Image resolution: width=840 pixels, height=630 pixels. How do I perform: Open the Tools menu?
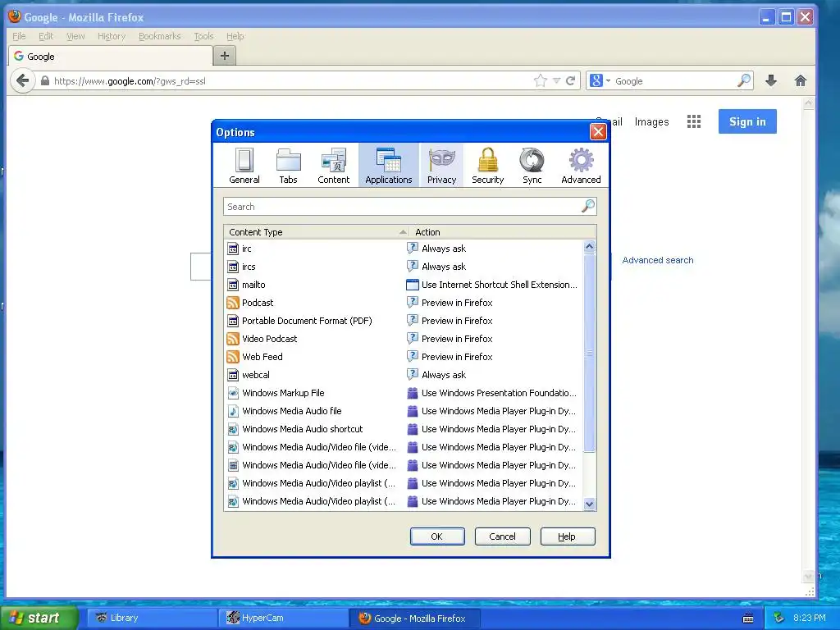(x=203, y=36)
